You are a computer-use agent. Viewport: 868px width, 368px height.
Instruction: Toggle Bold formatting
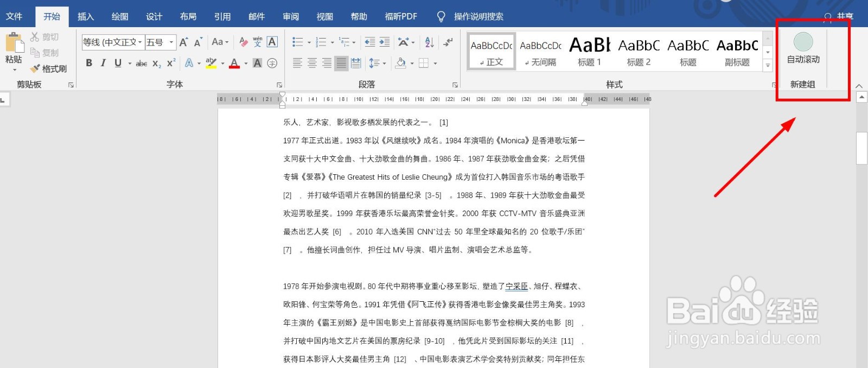[x=89, y=63]
